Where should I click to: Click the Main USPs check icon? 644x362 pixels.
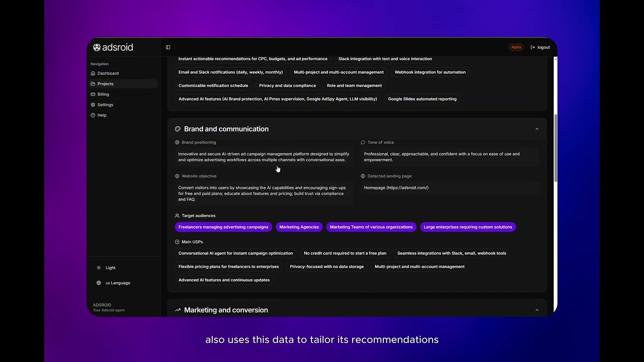click(177, 242)
